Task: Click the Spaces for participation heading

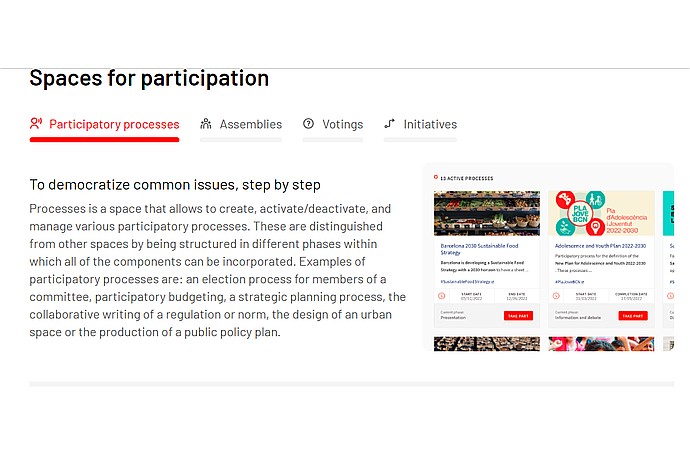Action: [149, 78]
